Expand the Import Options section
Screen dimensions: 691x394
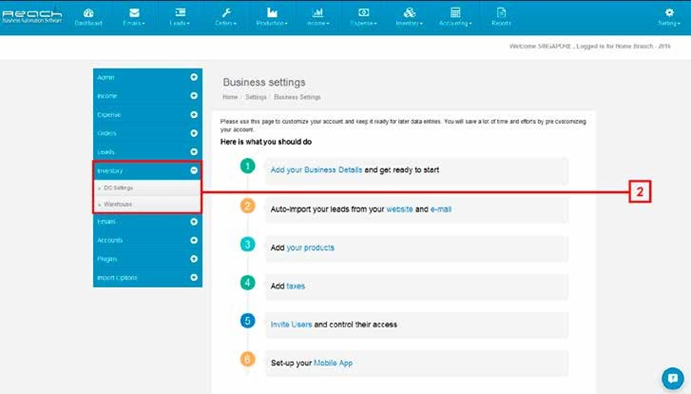coord(148,278)
